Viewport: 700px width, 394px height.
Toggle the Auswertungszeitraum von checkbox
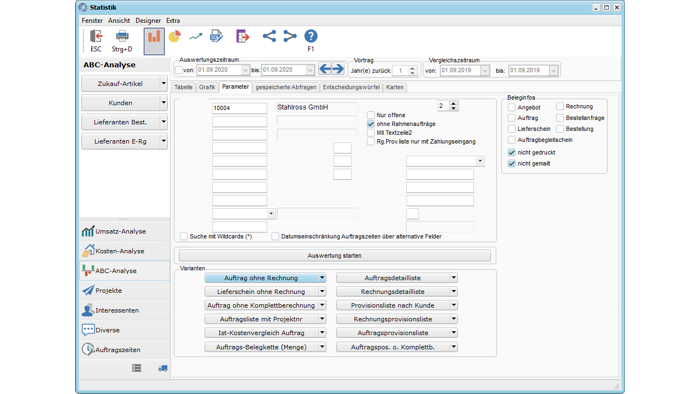click(x=179, y=70)
